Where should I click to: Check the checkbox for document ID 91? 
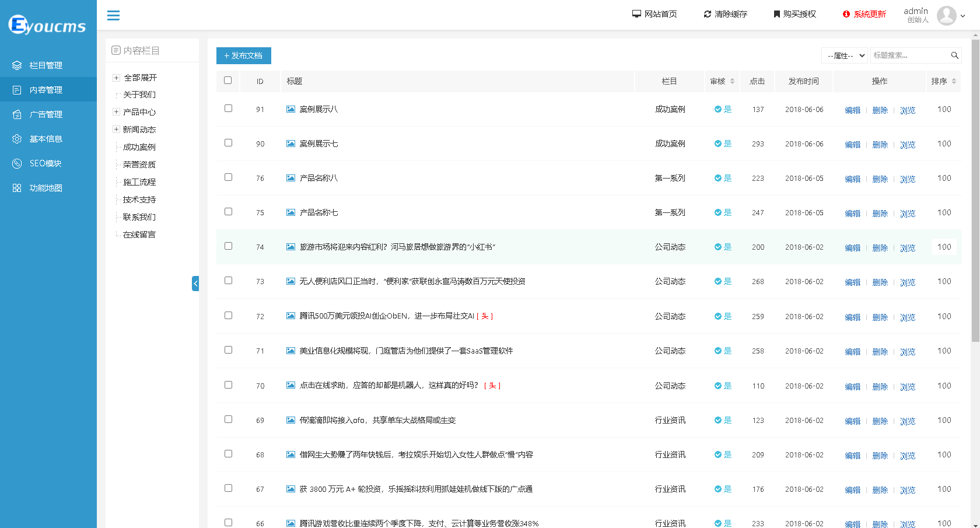tap(228, 107)
